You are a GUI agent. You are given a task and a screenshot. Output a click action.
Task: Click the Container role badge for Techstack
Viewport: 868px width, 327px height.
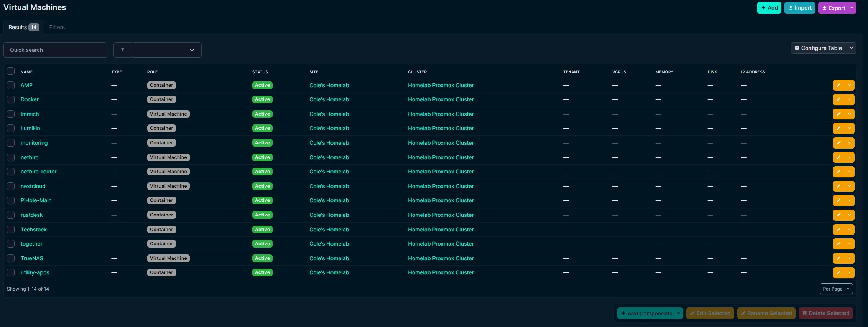(x=161, y=230)
